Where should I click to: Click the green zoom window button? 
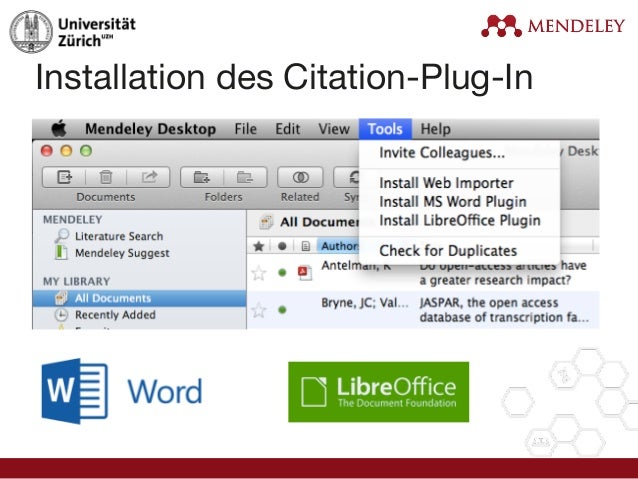tap(86, 151)
